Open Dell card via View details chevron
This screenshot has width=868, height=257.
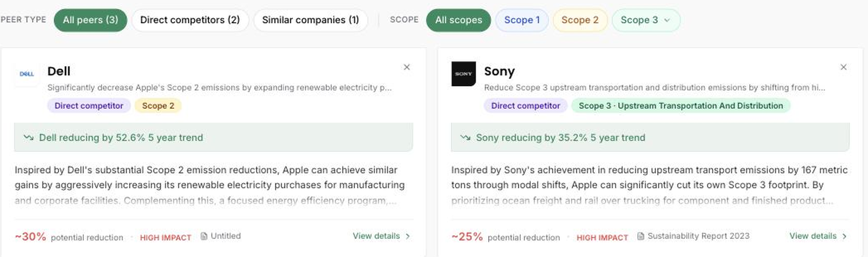click(408, 236)
